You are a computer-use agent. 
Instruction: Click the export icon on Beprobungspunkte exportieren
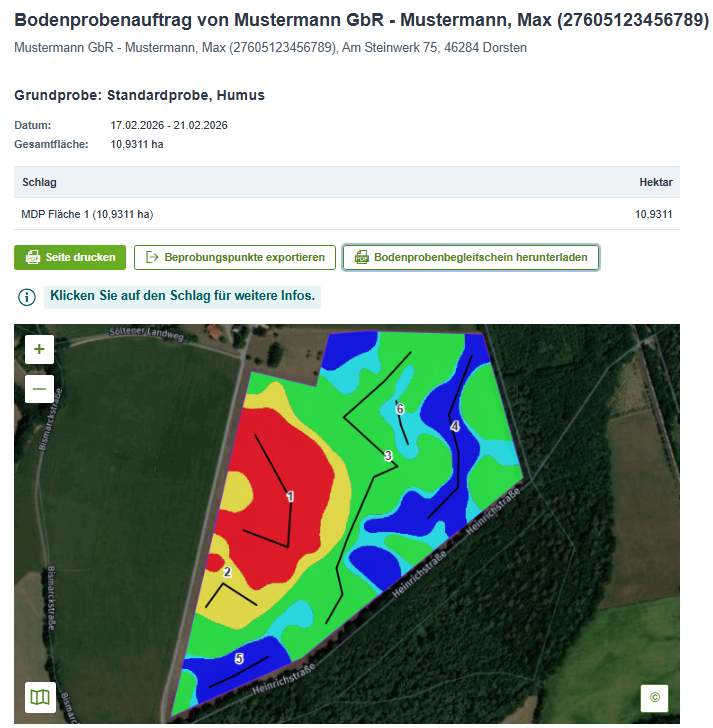coord(152,258)
